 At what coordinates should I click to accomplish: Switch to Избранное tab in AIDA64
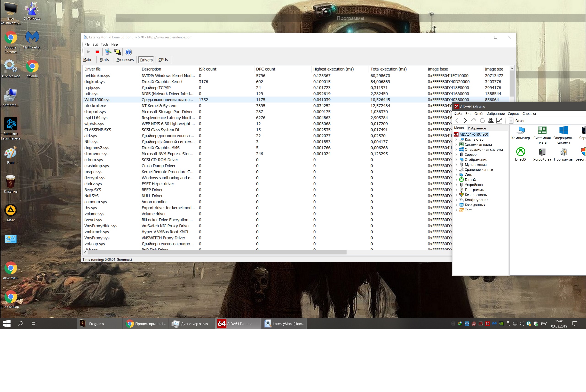click(x=477, y=128)
